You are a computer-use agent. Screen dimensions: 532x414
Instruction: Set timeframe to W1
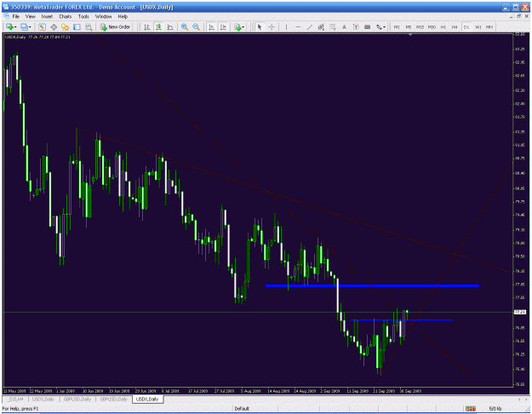click(478, 26)
